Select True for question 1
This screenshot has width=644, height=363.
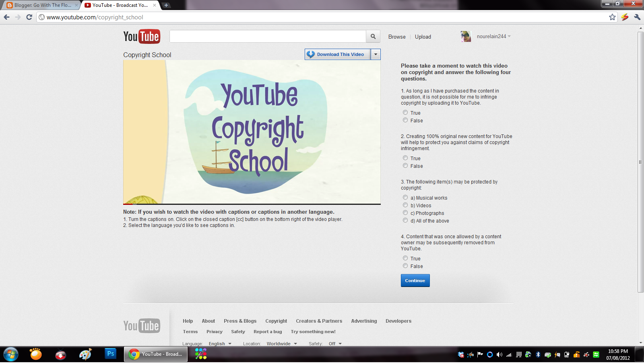pyautogui.click(x=405, y=113)
